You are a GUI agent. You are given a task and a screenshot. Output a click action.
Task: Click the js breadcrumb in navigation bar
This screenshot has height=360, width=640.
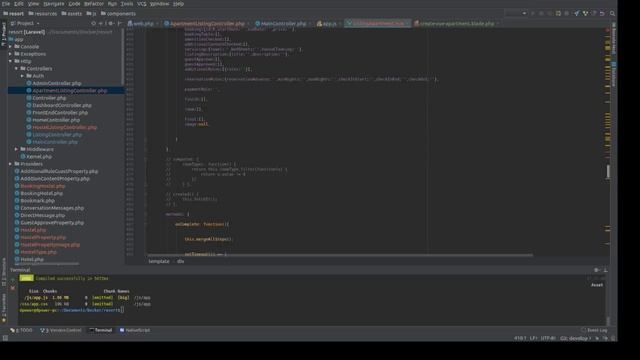91,13
